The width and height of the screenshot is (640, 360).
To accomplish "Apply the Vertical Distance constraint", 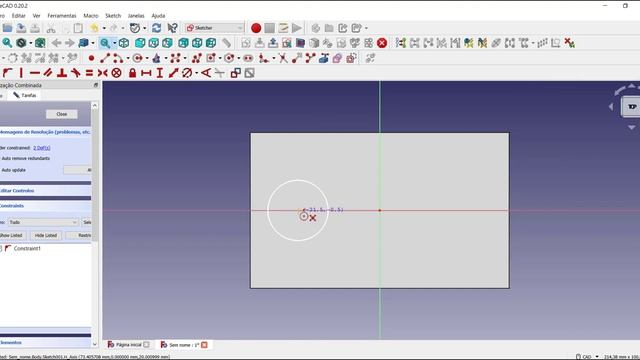I will pyautogui.click(x=160, y=73).
